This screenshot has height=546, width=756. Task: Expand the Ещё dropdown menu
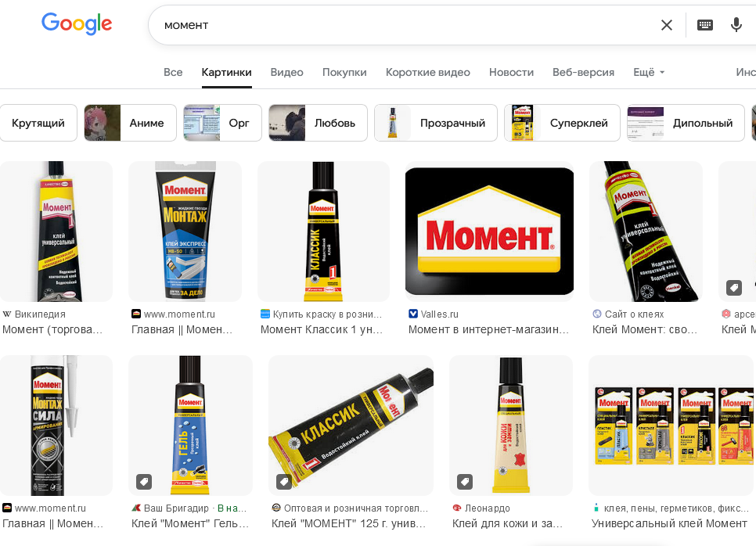[x=649, y=72]
